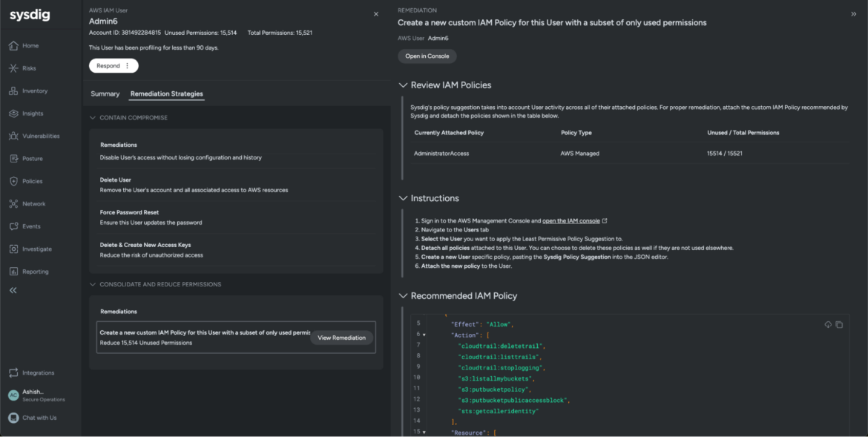Click the Admin6 user title
This screenshot has height=437, width=868.
click(104, 22)
